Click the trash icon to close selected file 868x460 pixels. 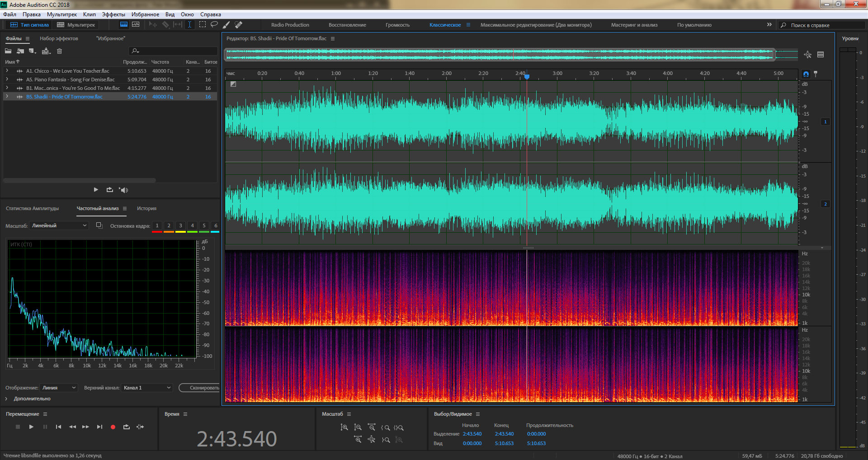point(59,51)
